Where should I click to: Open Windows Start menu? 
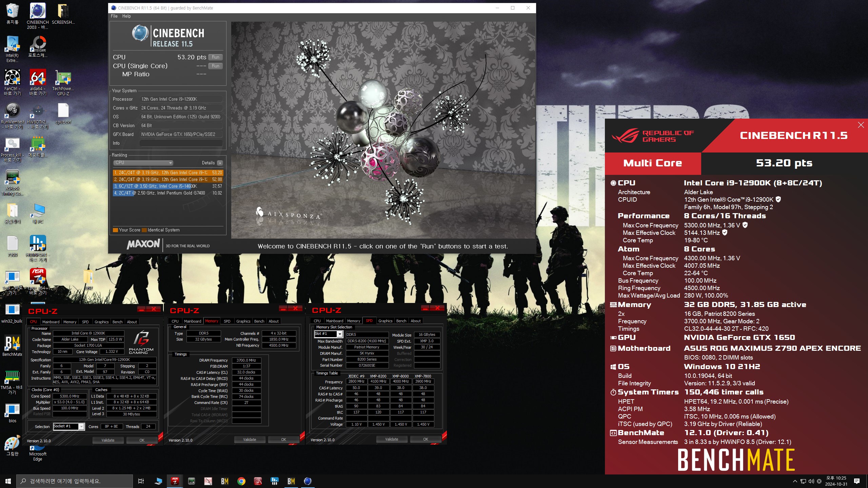(x=8, y=481)
